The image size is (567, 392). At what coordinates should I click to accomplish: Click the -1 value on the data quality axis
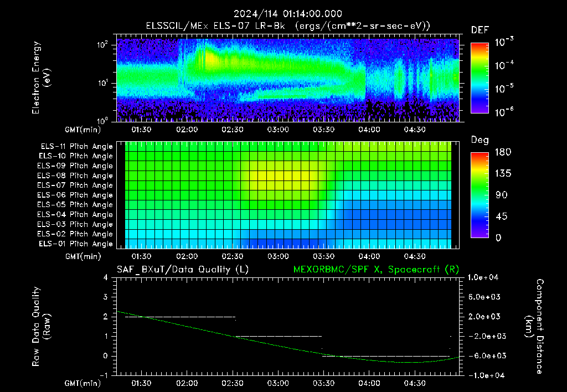104,375
